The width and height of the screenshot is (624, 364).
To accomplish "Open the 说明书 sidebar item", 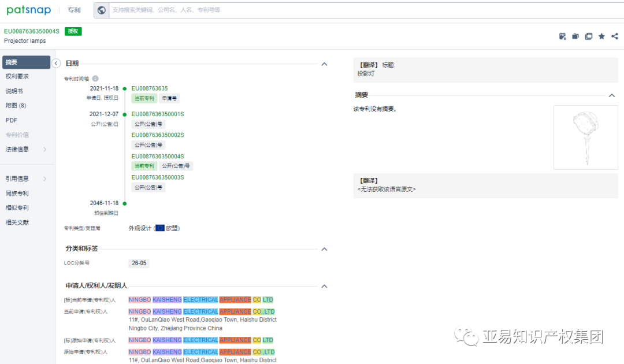I will [x=14, y=91].
